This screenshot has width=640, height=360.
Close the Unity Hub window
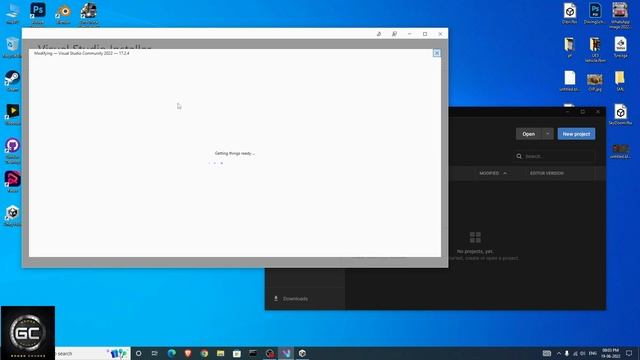click(x=598, y=111)
